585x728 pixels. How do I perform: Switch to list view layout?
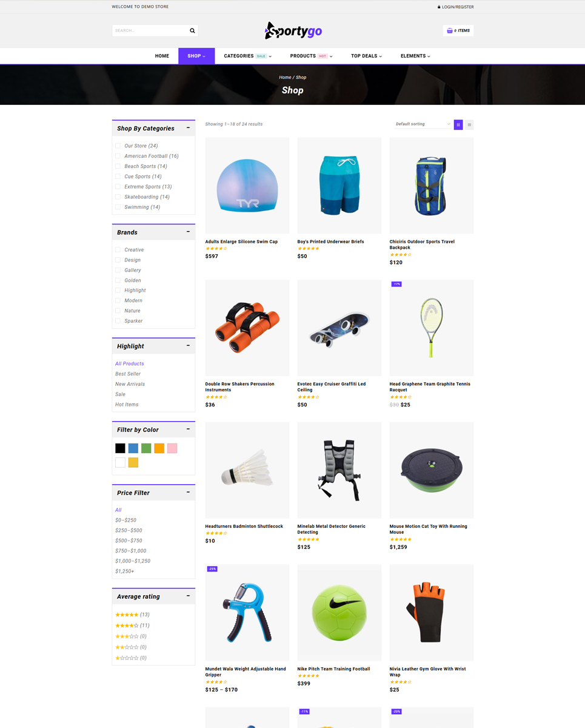pyautogui.click(x=469, y=124)
